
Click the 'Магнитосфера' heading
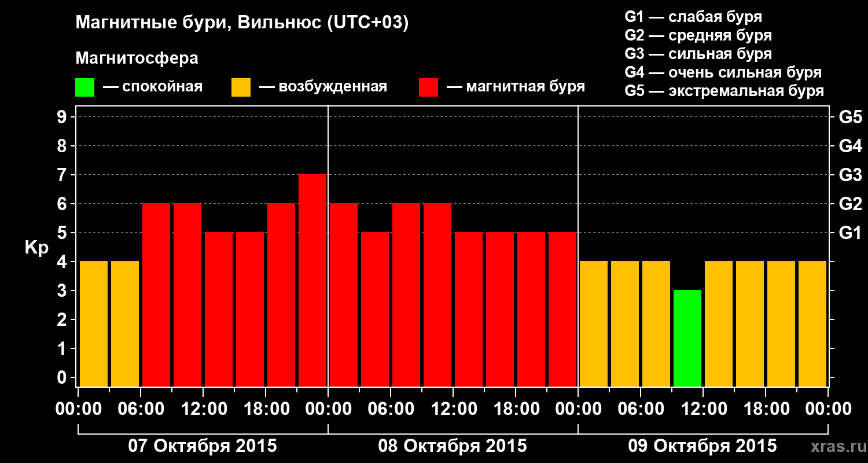pyautogui.click(x=137, y=58)
